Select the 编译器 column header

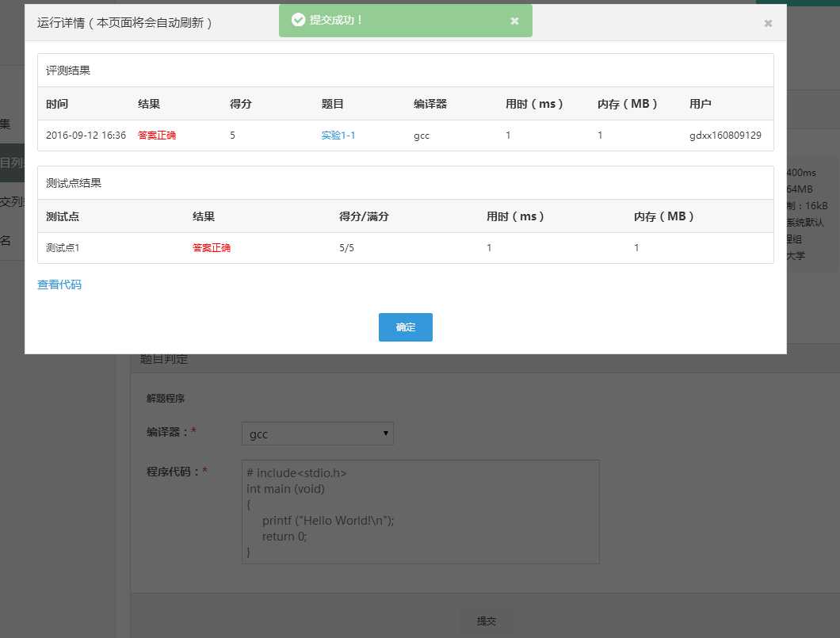click(x=430, y=104)
